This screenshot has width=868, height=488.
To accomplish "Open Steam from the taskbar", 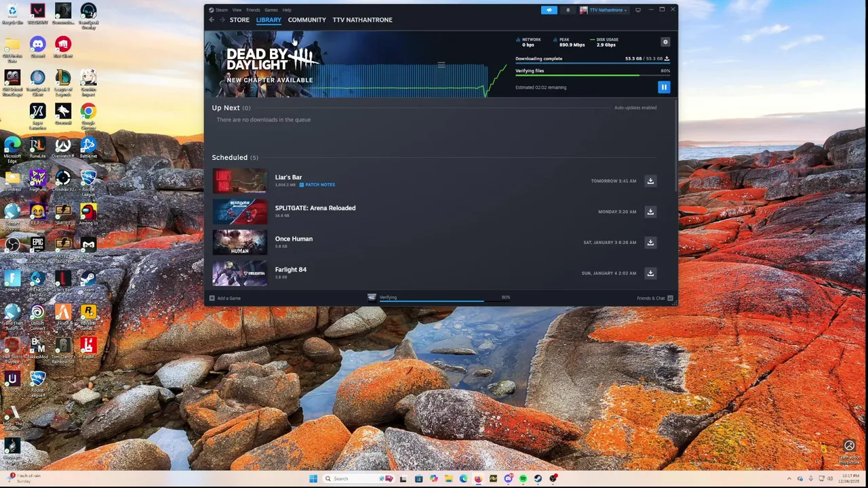I will point(538,479).
